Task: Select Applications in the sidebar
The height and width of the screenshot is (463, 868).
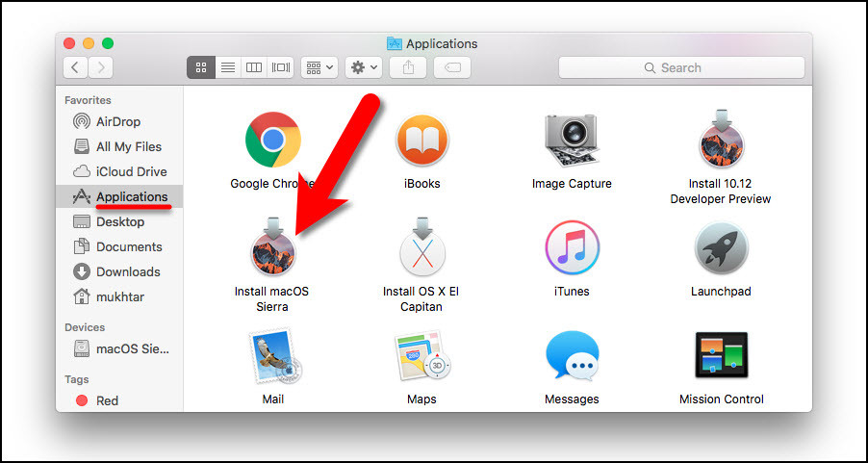Action: (131, 196)
